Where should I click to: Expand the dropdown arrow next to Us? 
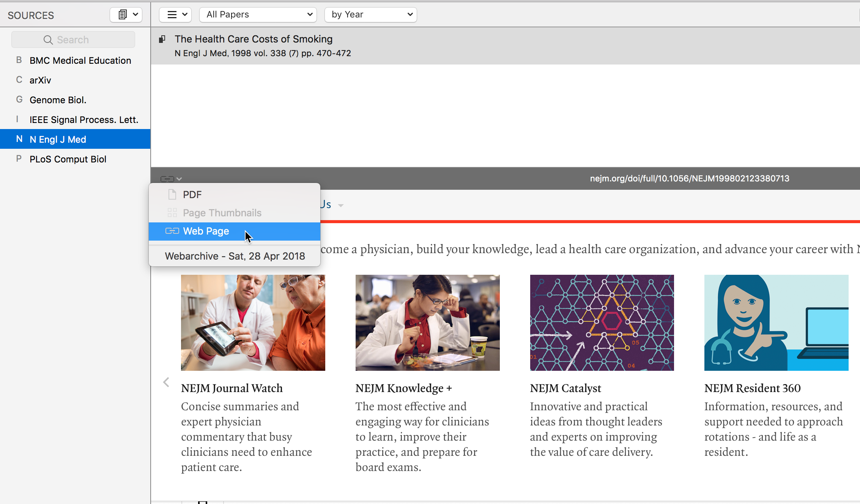point(340,205)
